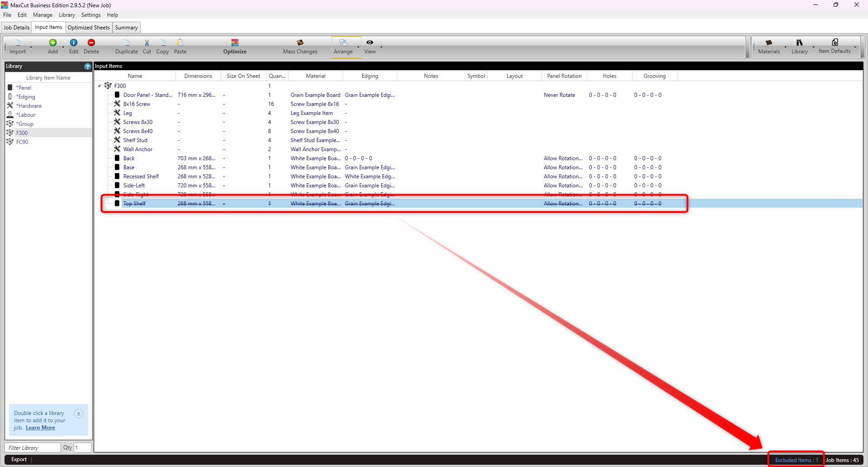Screen dimensions: 868x467
Task: Click the Cut scissors icon
Action: (147, 43)
